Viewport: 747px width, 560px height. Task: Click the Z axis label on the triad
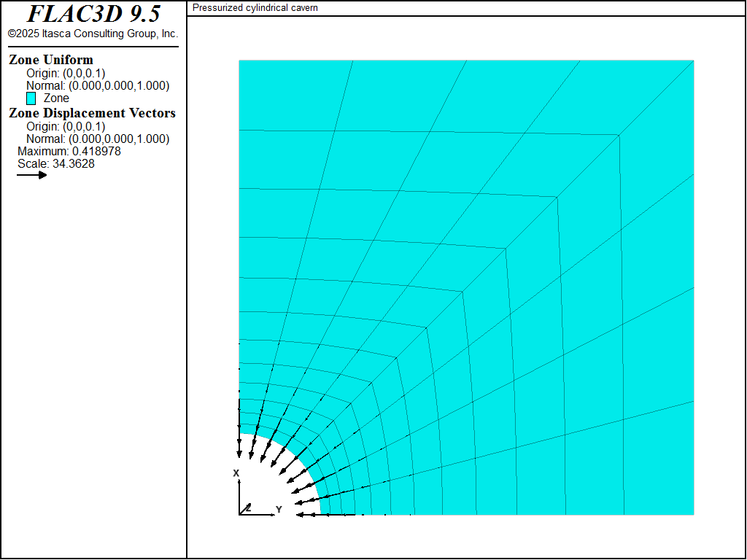click(248, 507)
